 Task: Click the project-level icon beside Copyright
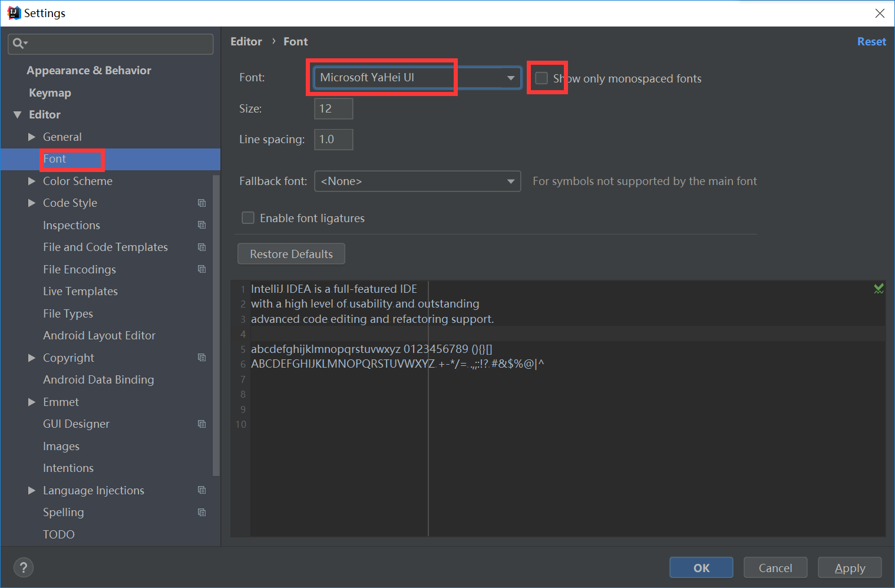pos(202,358)
